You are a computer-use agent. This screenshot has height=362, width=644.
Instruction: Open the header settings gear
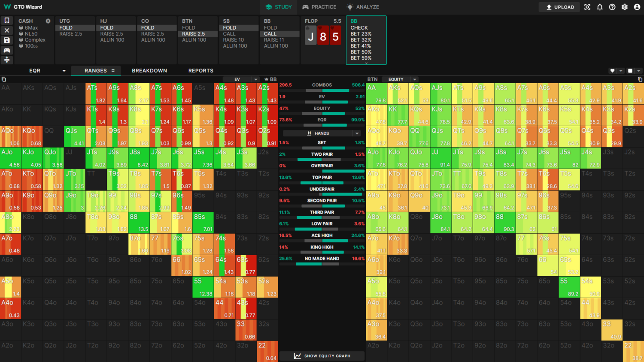625,7
